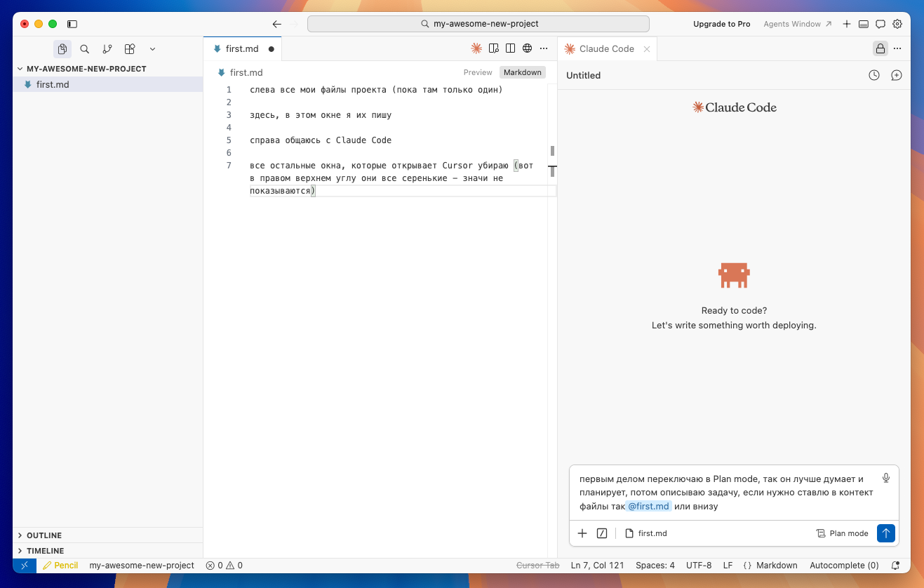This screenshot has width=924, height=588.
Task: Click the unsaved dot on first.md tab
Action: pyautogui.click(x=271, y=49)
